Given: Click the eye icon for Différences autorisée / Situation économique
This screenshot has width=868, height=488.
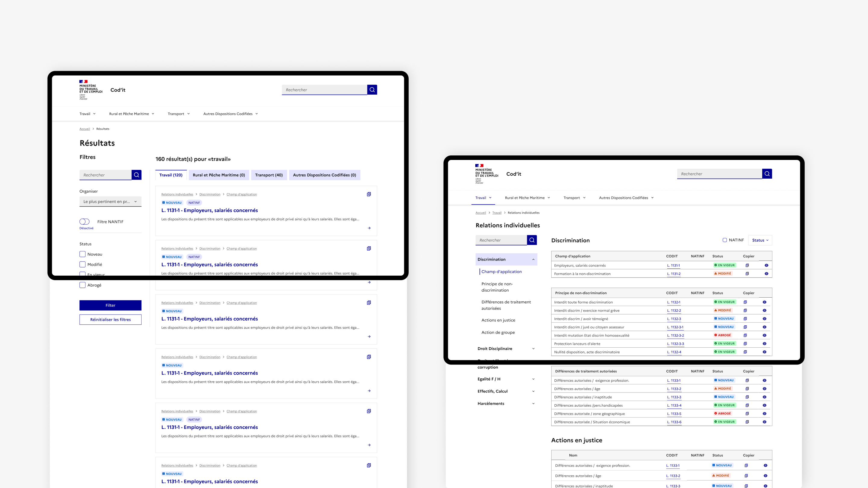Looking at the screenshot, I should (x=764, y=422).
